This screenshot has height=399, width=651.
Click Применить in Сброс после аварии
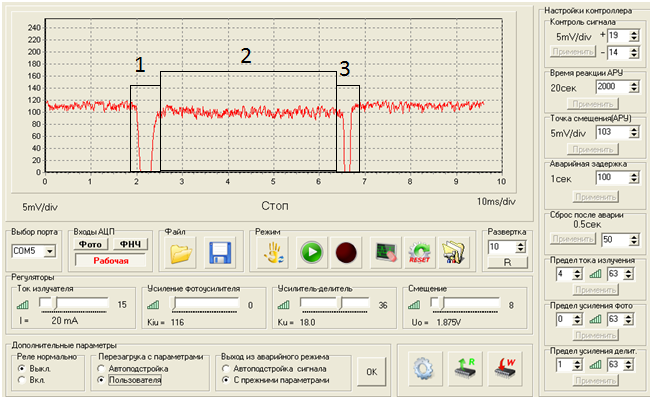(573, 239)
